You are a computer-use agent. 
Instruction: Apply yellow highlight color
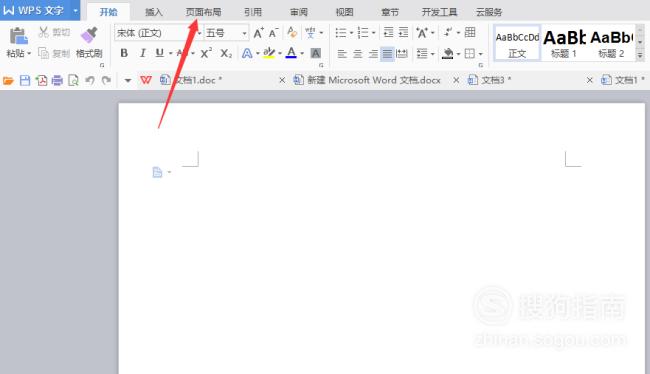click(x=269, y=53)
